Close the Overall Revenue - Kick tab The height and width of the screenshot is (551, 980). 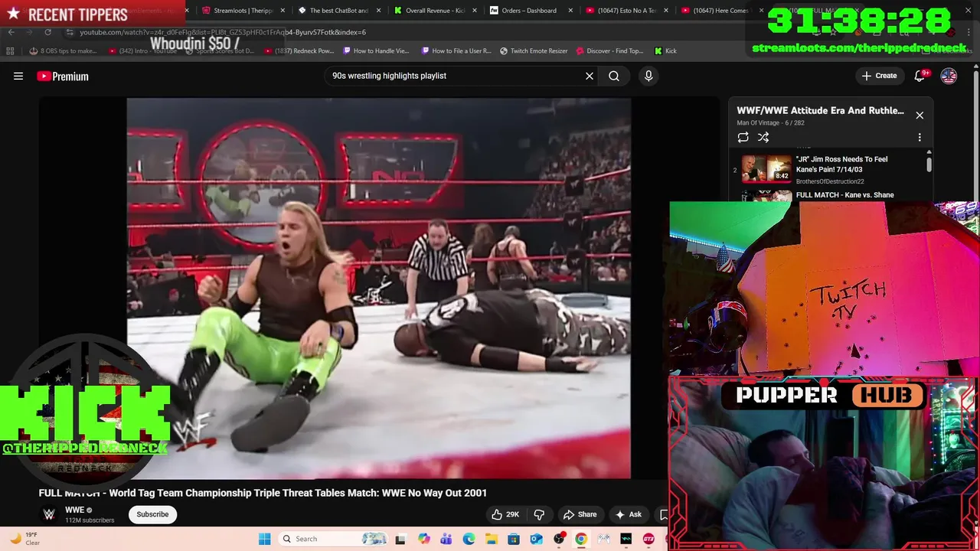[x=474, y=11]
